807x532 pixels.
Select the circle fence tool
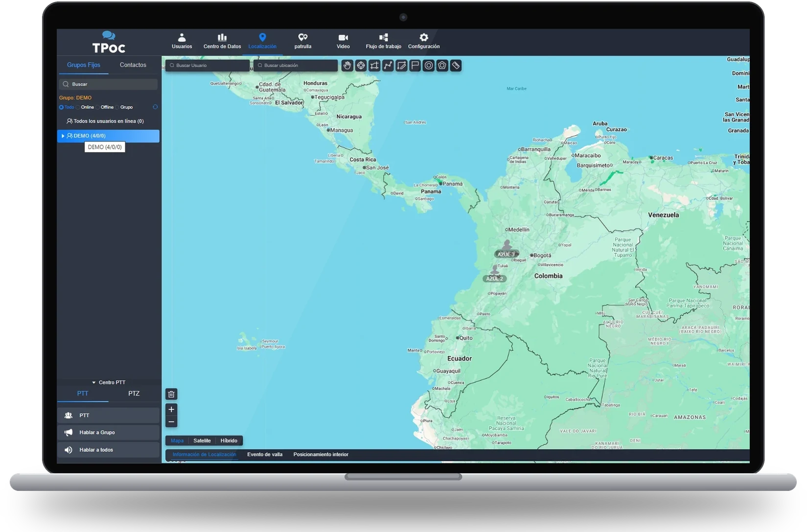[x=429, y=66]
